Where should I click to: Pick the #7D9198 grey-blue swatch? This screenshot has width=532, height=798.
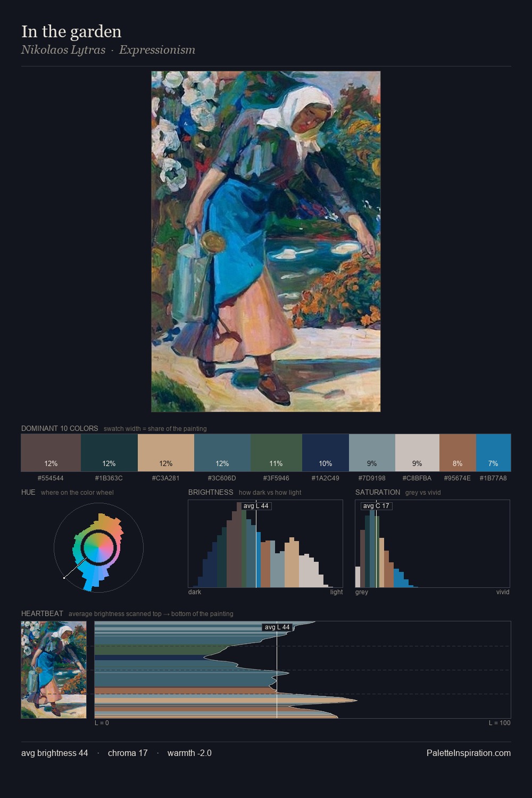[372, 453]
